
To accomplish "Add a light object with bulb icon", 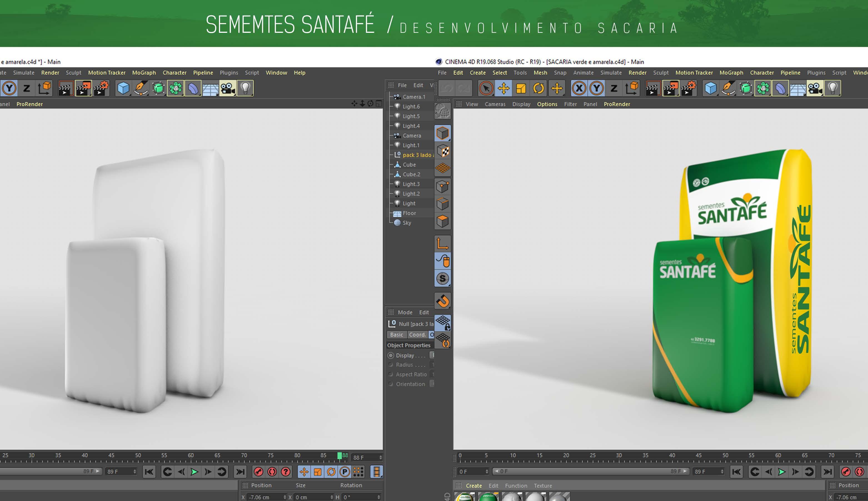I will pyautogui.click(x=832, y=88).
